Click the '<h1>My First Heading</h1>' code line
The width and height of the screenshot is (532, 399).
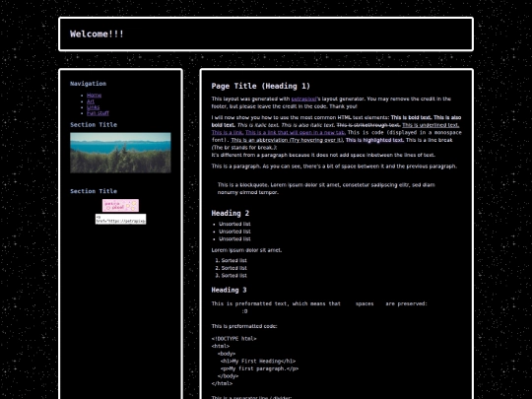click(x=258, y=362)
